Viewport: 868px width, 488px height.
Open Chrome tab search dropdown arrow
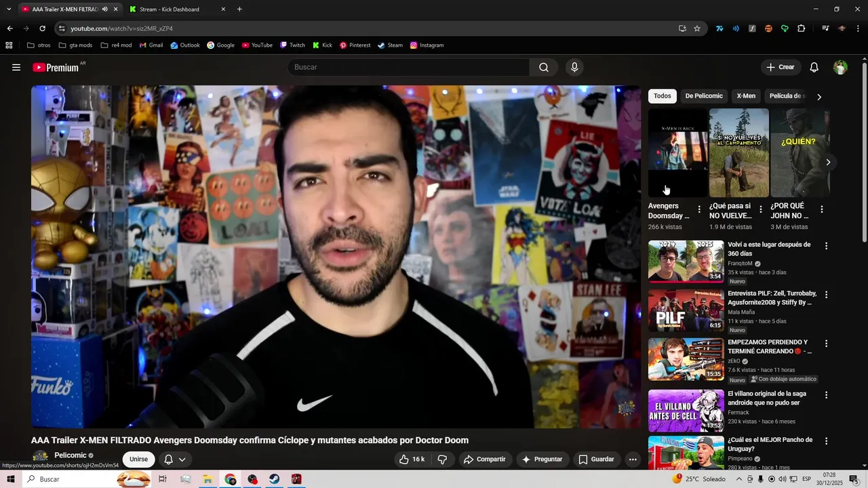pos(9,9)
